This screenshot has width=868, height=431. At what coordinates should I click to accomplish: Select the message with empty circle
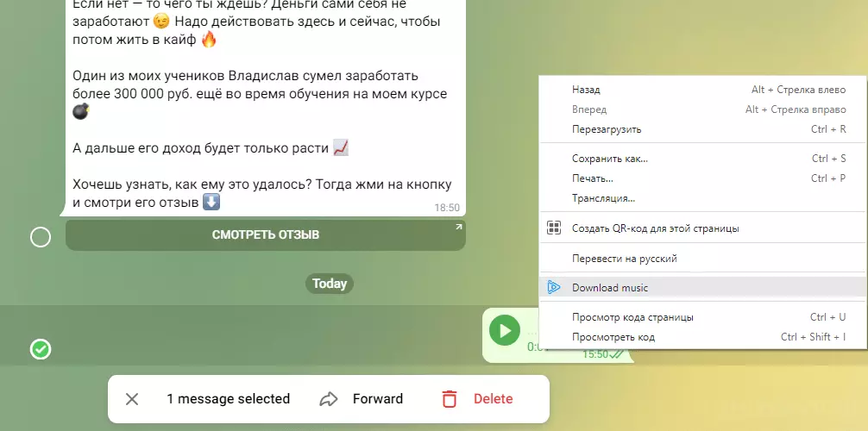coord(41,237)
